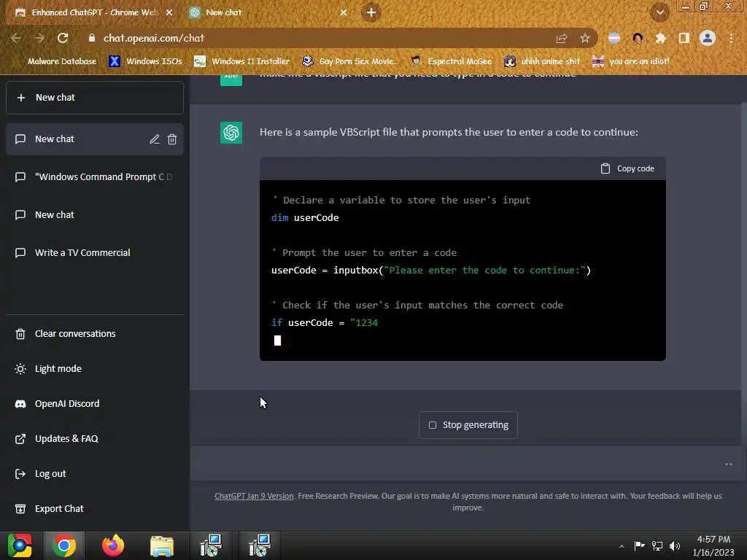Open the Windows ISOs bookmark
The width and height of the screenshot is (747, 560).
click(x=145, y=61)
